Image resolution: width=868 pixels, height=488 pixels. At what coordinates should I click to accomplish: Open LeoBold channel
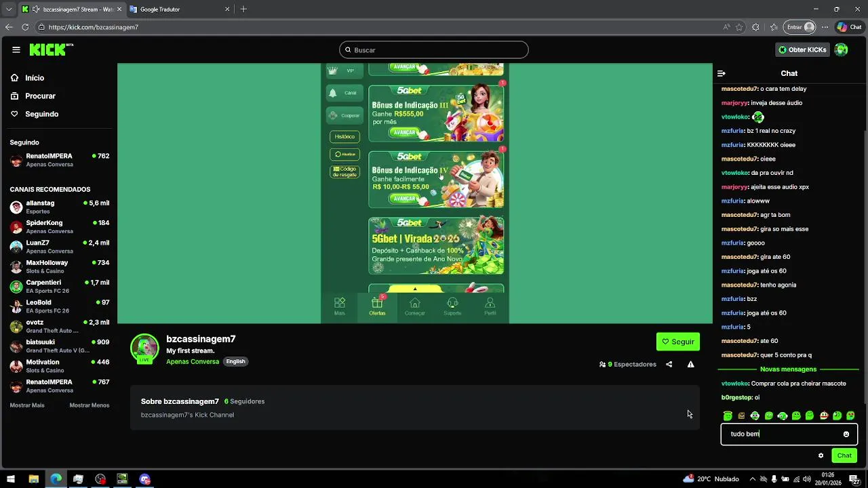coord(59,306)
